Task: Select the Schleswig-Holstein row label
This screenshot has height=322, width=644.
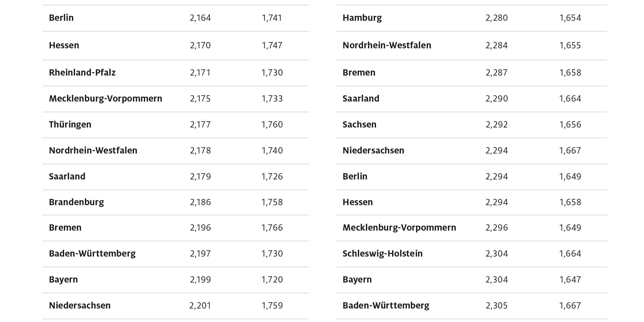Action: click(383, 254)
